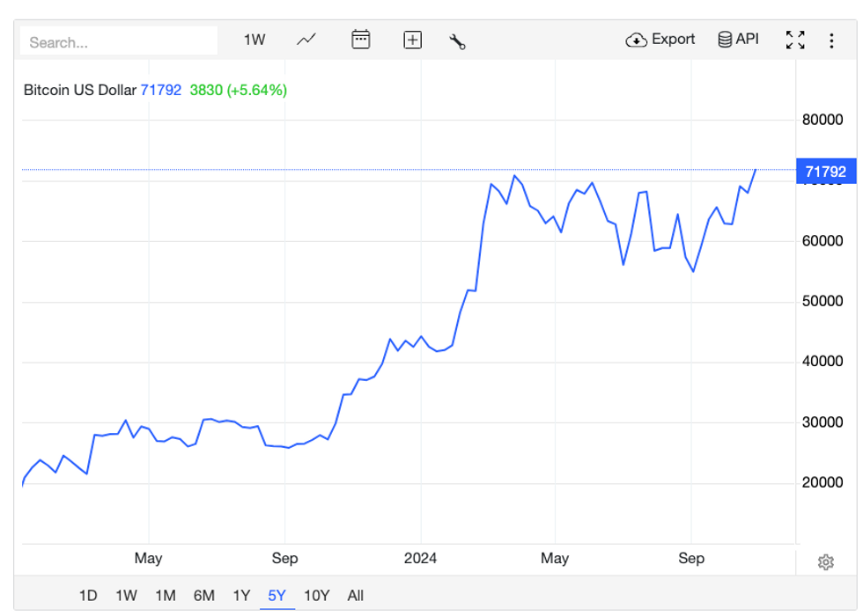Image resolution: width=863 pixels, height=616 pixels.
Task: Click the plus icon to add comparison
Action: click(x=412, y=40)
